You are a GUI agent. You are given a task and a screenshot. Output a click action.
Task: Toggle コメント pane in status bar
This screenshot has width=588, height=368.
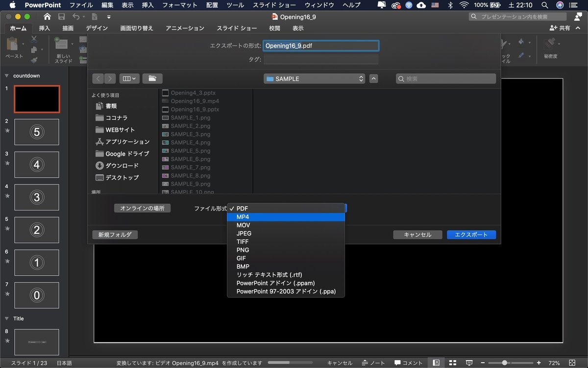(409, 363)
